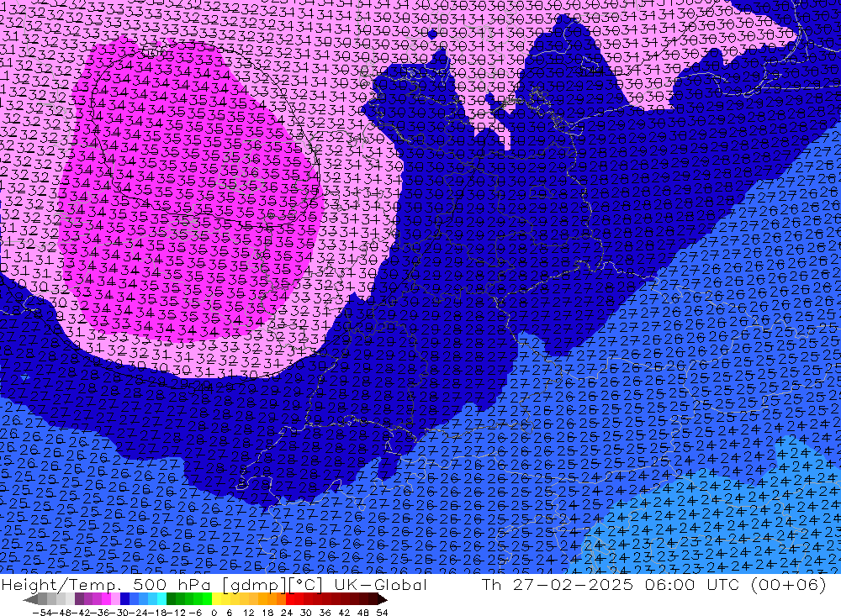This screenshot has height=616, width=841.
Task: Click the '54' legend value
Action: (x=382, y=613)
